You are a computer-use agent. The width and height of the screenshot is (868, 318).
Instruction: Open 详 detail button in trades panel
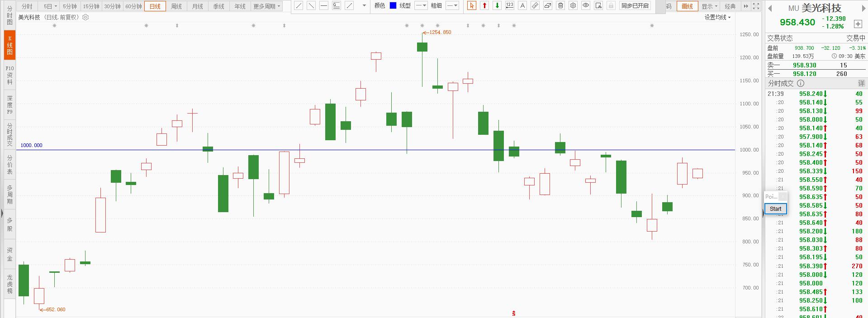862,83
